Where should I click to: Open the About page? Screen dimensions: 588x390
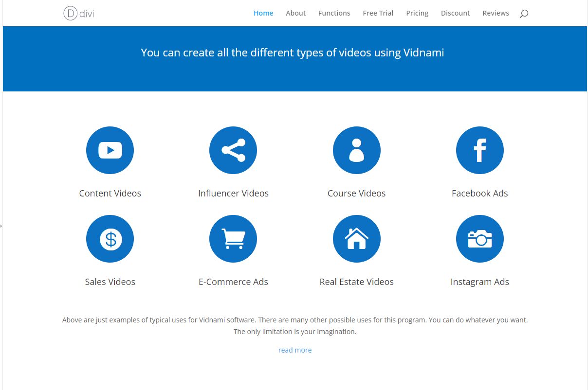point(296,13)
